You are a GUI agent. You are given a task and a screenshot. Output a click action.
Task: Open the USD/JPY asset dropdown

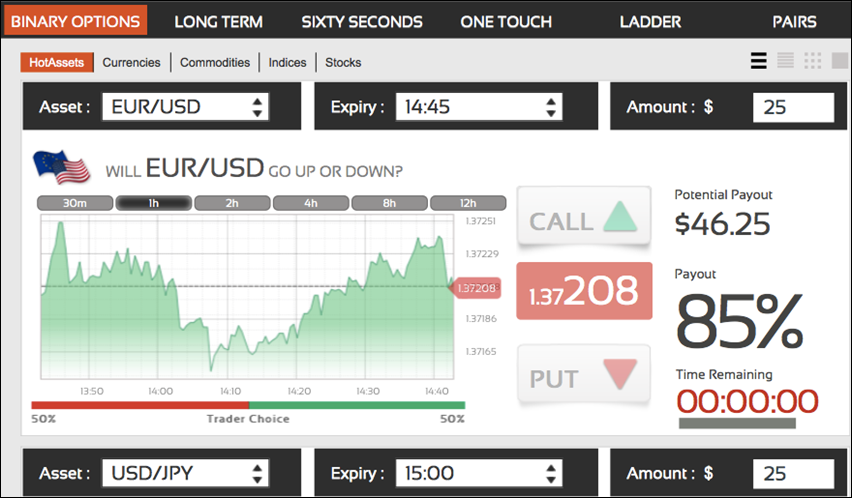click(186, 473)
